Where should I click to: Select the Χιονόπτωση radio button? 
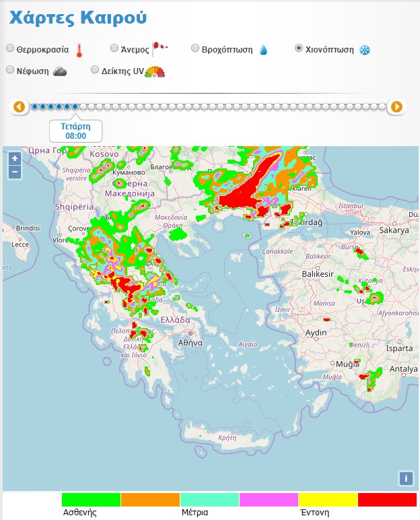299,48
